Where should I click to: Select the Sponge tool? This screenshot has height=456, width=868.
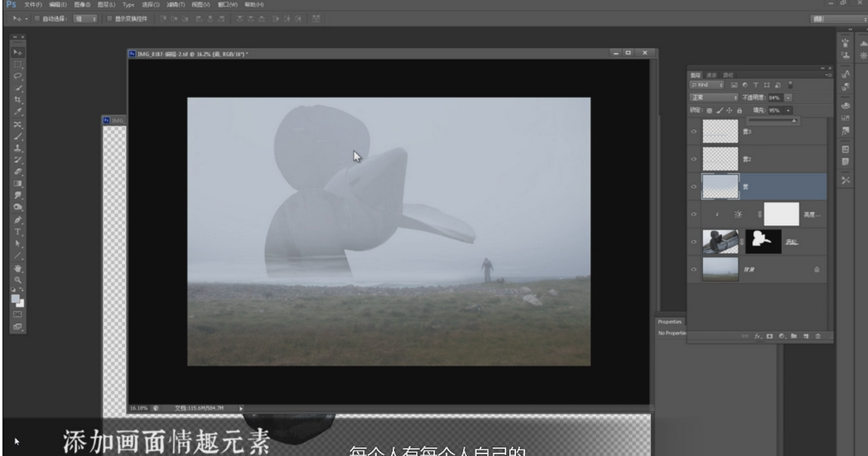point(17,207)
